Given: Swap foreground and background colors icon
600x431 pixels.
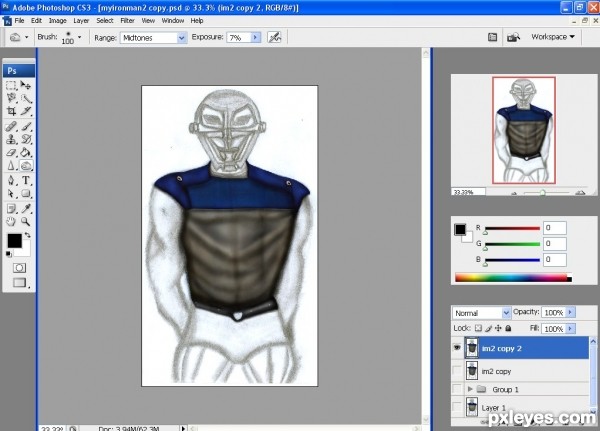Looking at the screenshot, I should (x=28, y=235).
